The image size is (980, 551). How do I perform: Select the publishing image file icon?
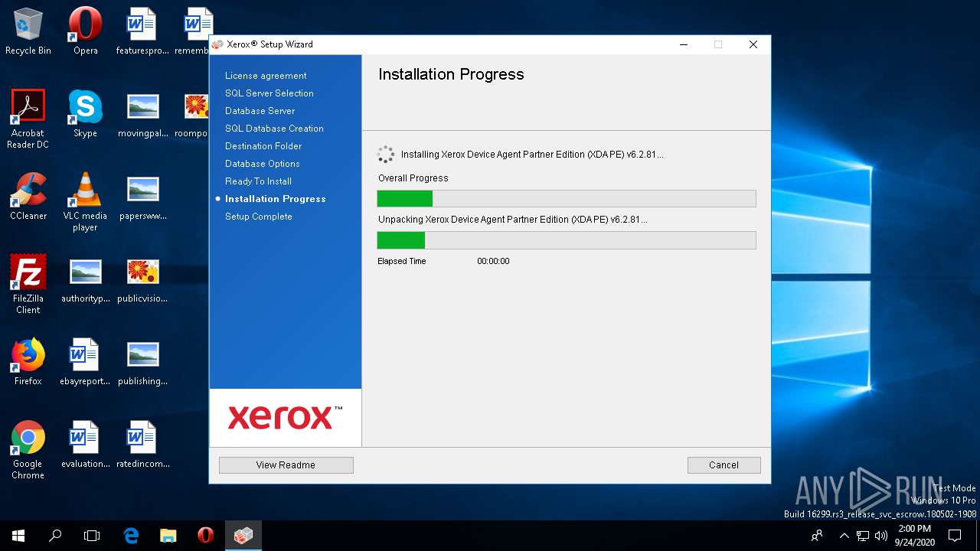142,362
